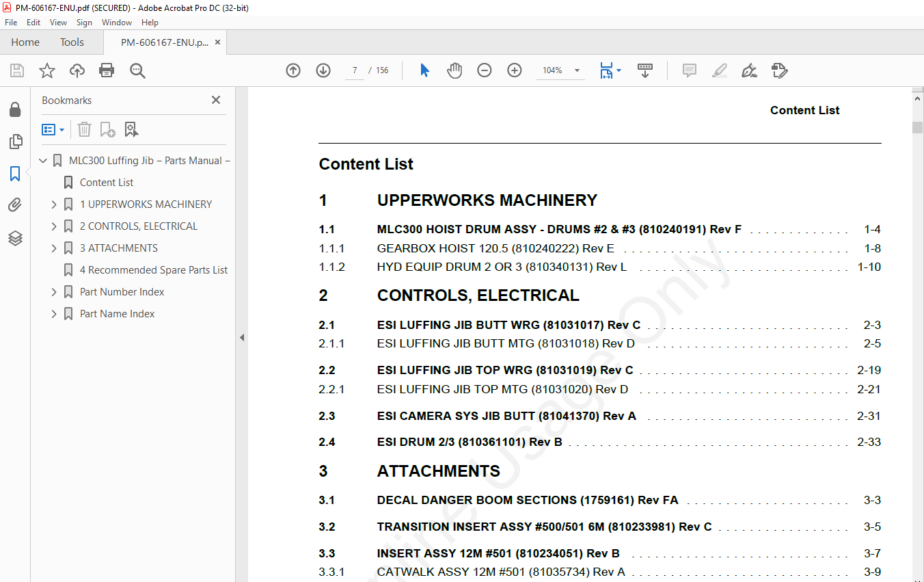
Task: Open the Sign document pen tool
Action: click(749, 70)
